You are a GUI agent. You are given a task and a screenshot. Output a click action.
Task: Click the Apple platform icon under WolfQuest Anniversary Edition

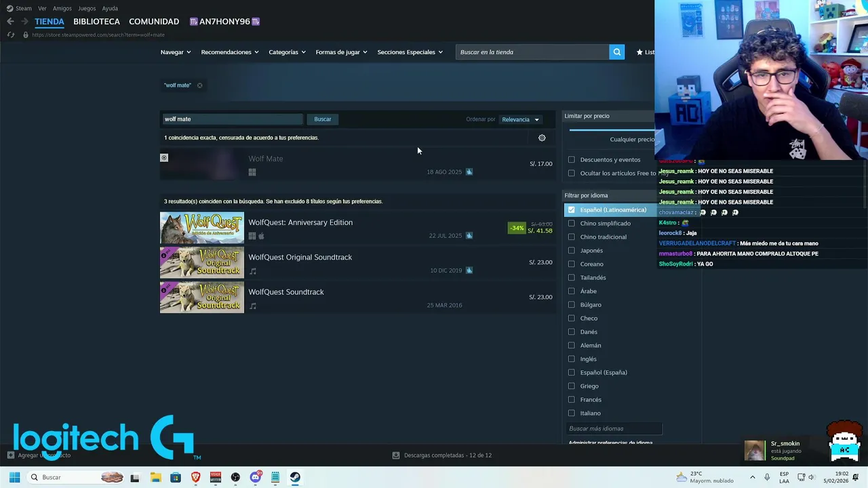261,236
